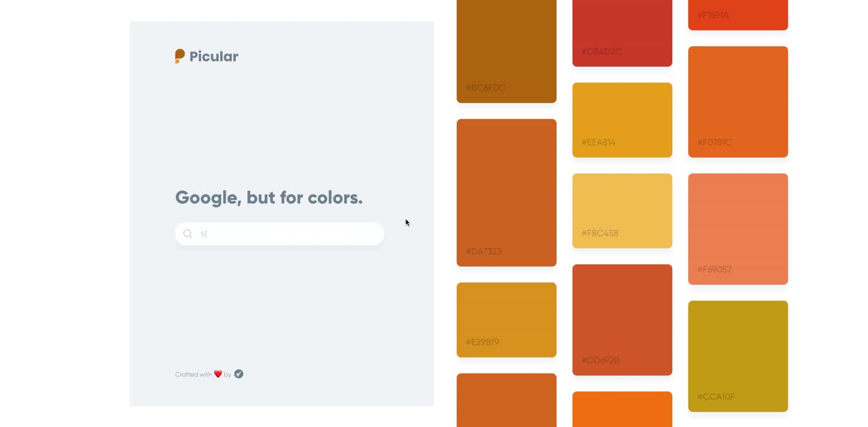Choose the #DD692B color swatch
The image size is (868, 427).
click(x=622, y=320)
